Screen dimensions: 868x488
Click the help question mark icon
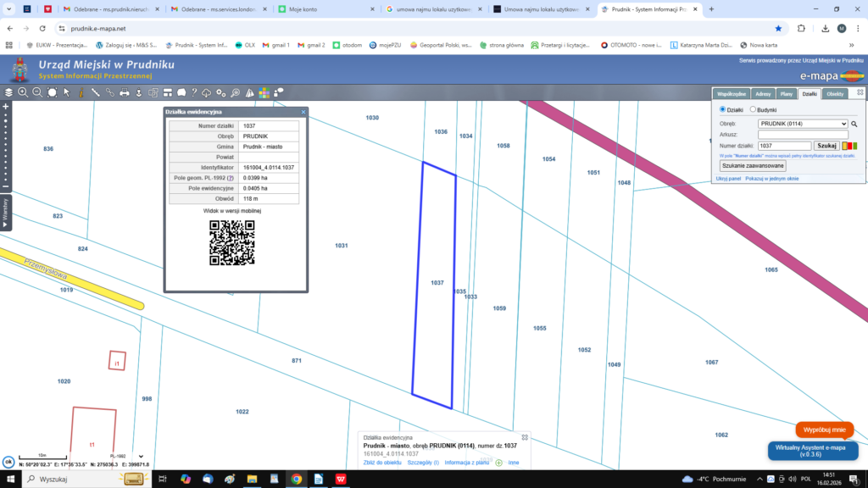click(193, 92)
